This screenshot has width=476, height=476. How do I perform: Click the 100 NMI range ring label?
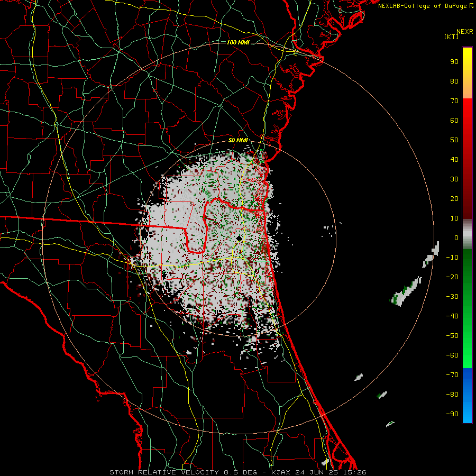tap(238, 42)
